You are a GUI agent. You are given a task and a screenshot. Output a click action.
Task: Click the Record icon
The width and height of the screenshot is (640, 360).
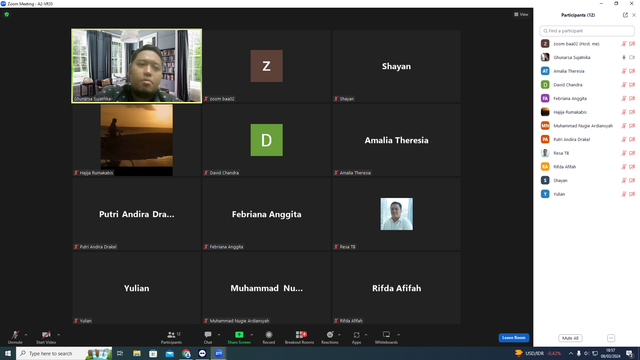[x=269, y=335]
